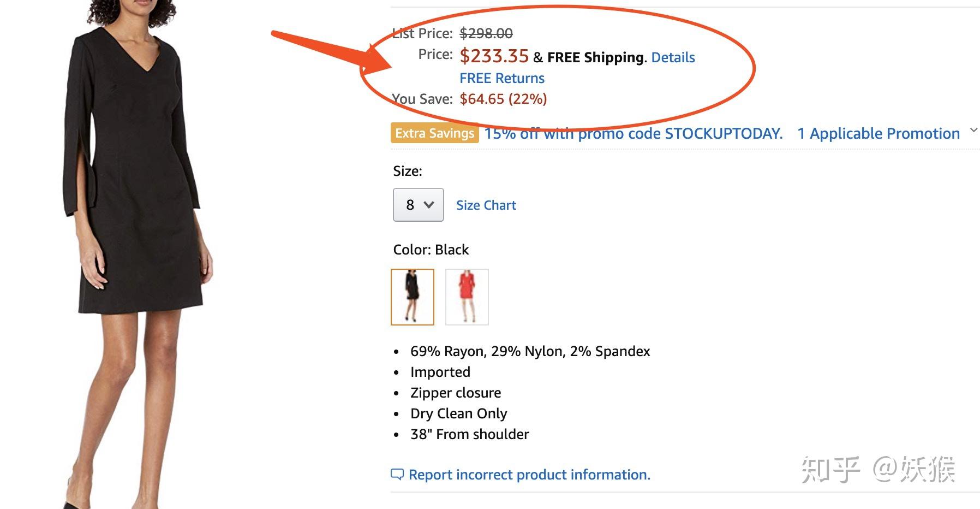The height and width of the screenshot is (509, 980).
Task: Select the red dress color swatch
Action: coord(467,297)
